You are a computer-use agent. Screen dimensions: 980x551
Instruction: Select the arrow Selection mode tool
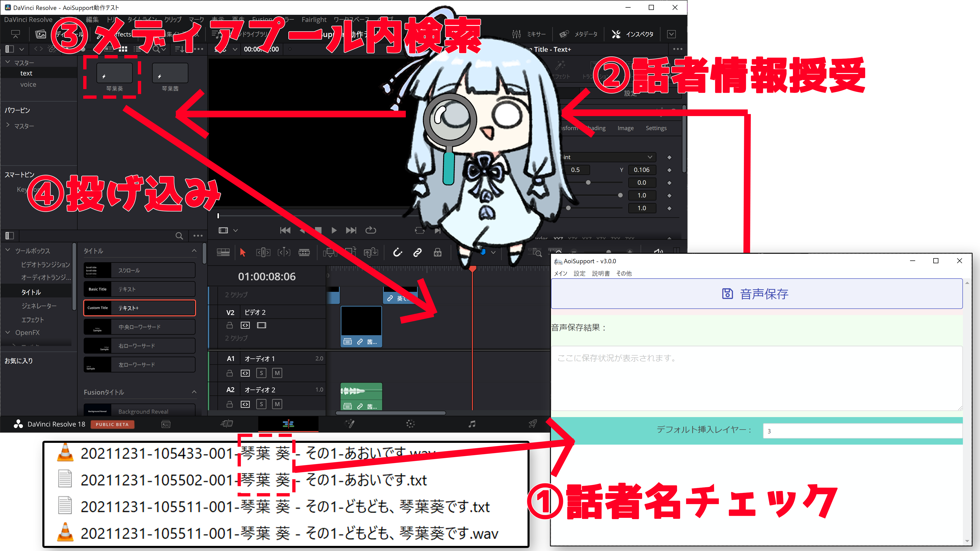click(x=243, y=252)
